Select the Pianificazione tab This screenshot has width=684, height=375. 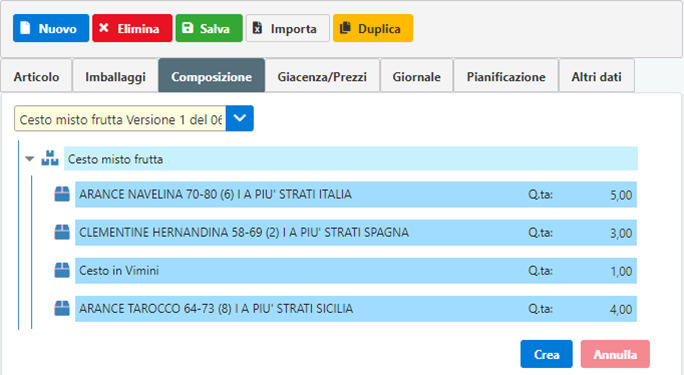click(506, 76)
